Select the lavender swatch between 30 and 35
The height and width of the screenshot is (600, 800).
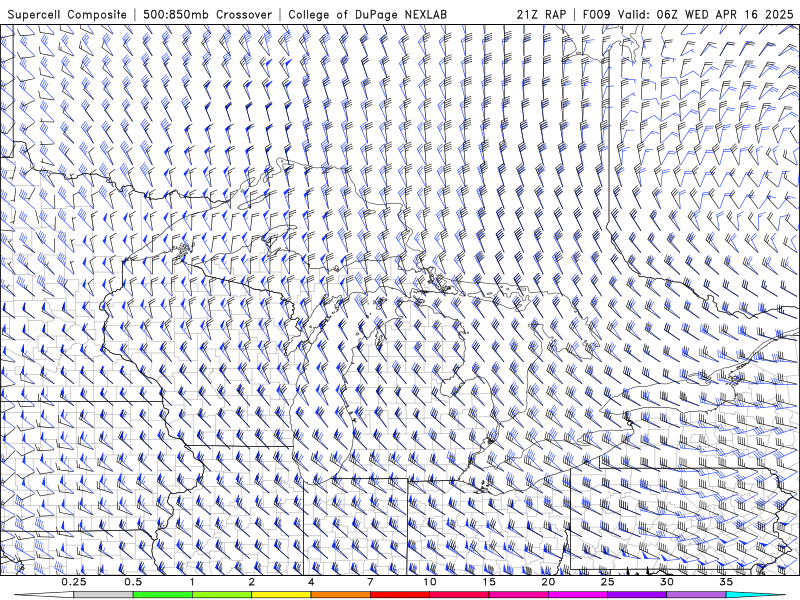[696, 595]
